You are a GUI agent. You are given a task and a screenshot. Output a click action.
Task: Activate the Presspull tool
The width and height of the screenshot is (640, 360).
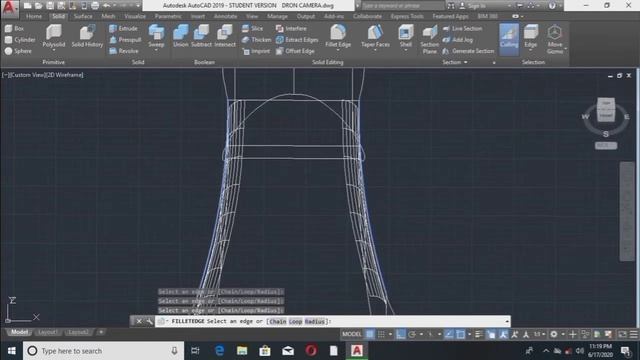[x=125, y=40]
